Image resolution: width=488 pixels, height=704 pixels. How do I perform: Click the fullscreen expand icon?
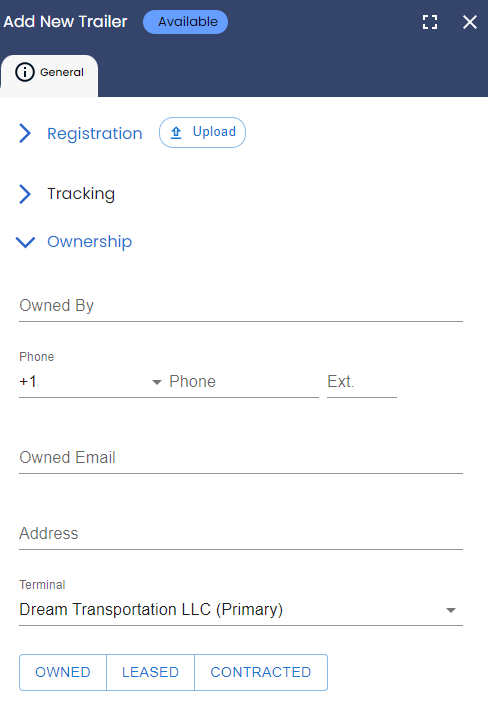[x=430, y=22]
